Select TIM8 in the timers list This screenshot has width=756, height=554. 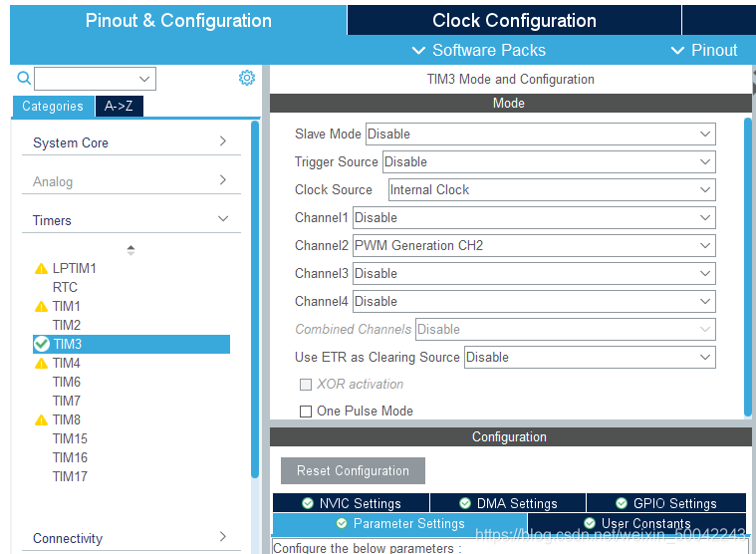pyautogui.click(x=67, y=419)
